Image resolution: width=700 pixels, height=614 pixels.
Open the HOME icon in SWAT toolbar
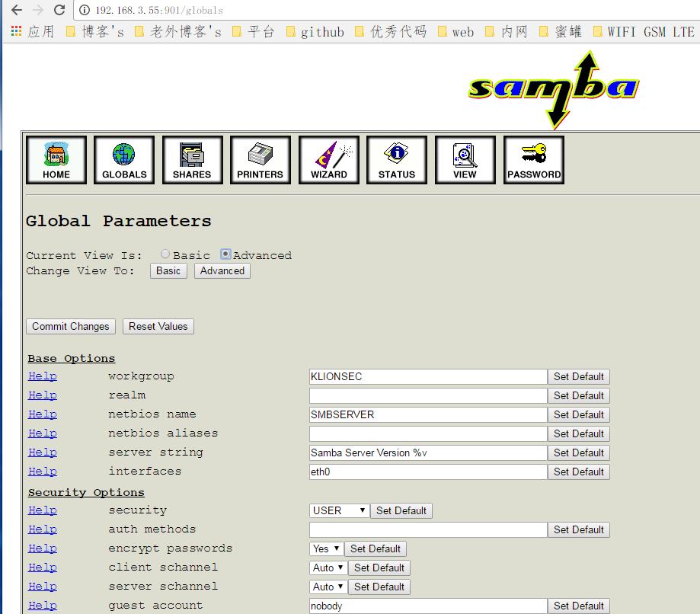click(56, 160)
